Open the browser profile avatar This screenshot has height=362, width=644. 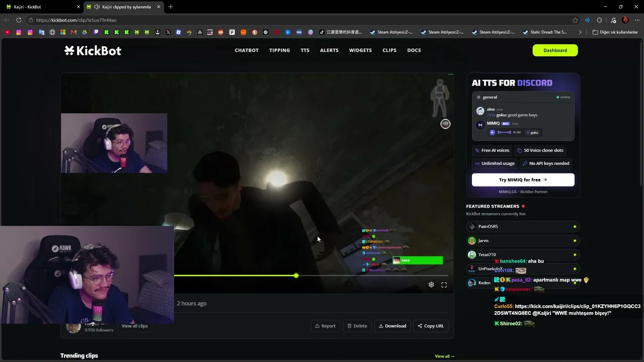click(x=625, y=20)
